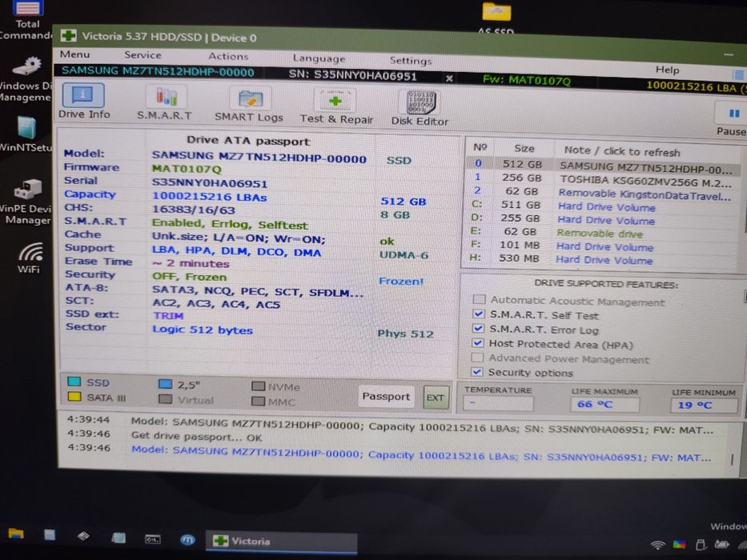Click serial S35NNY0HA06951 in passport
The height and width of the screenshot is (560, 747).
[210, 183]
